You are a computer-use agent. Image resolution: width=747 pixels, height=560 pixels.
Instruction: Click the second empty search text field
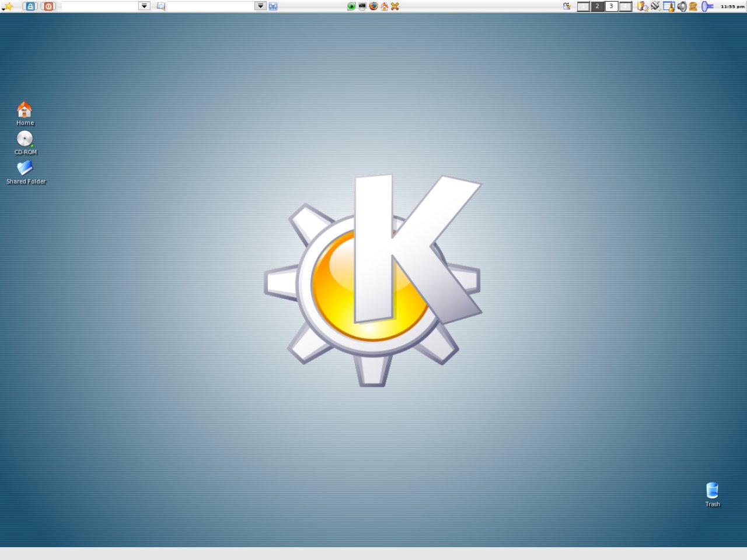pos(211,6)
